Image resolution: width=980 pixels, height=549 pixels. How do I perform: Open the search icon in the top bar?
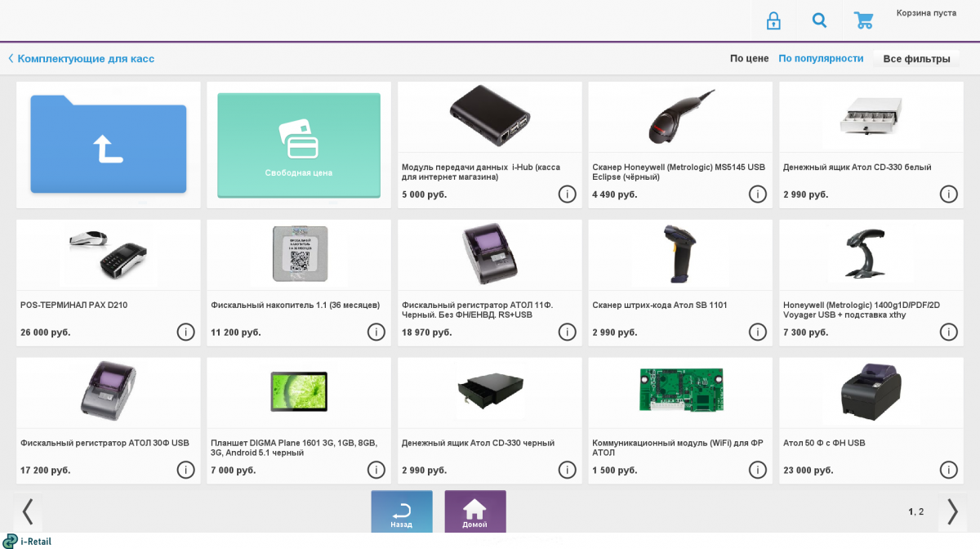pos(819,20)
